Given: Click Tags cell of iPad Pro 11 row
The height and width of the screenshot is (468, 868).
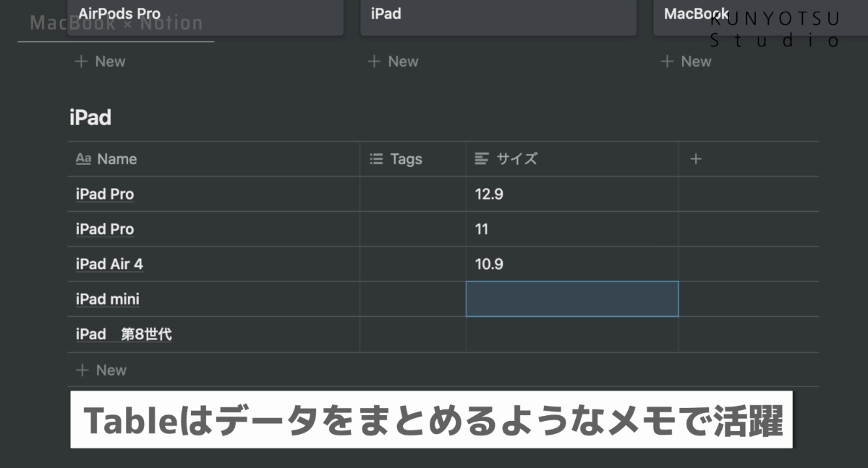Looking at the screenshot, I should click(413, 229).
